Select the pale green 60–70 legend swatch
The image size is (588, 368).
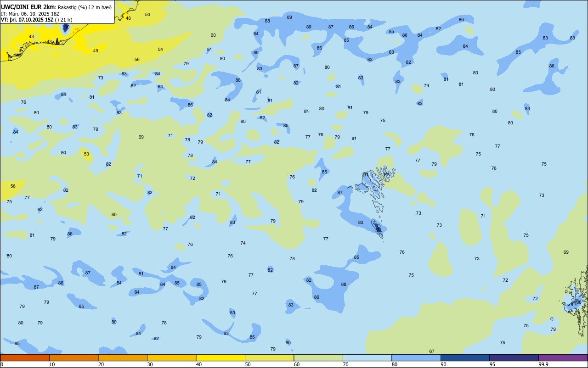[318, 357]
